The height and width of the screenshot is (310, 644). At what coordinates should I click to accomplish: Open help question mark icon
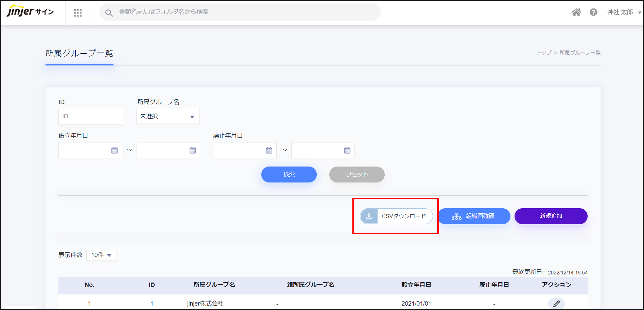tap(593, 12)
